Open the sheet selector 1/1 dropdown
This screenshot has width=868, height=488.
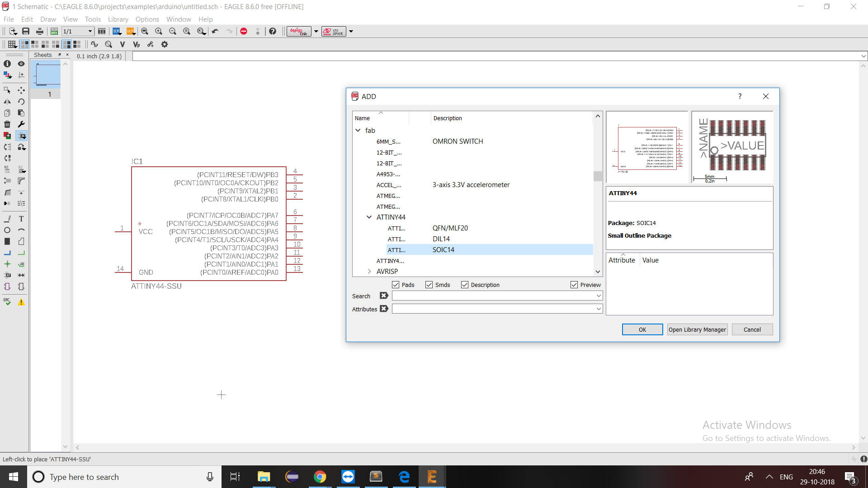[90, 31]
